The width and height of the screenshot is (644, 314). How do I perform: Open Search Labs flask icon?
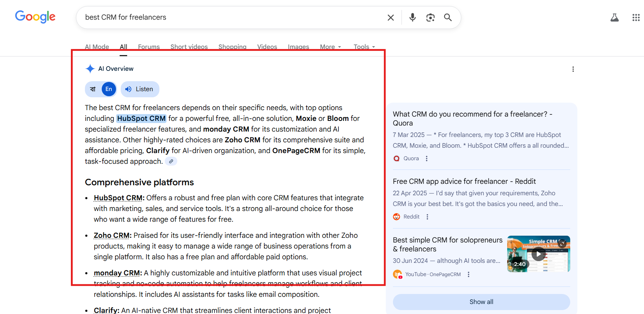(614, 18)
